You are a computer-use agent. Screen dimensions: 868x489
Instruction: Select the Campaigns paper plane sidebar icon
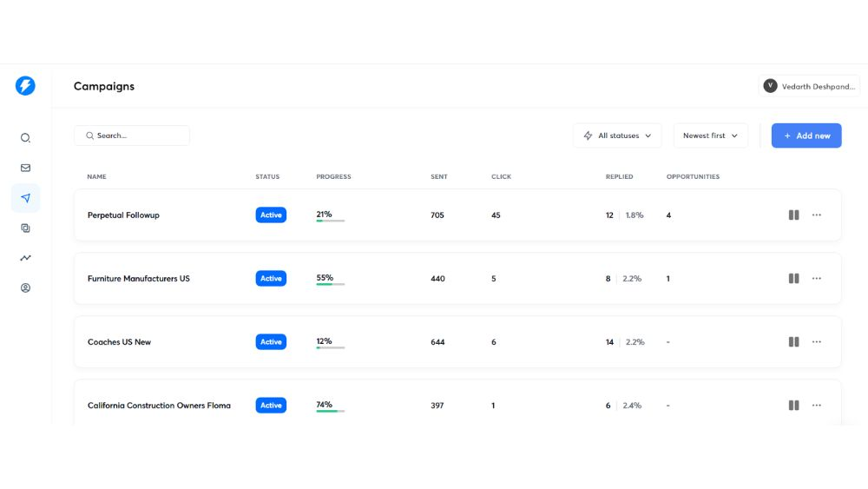25,198
